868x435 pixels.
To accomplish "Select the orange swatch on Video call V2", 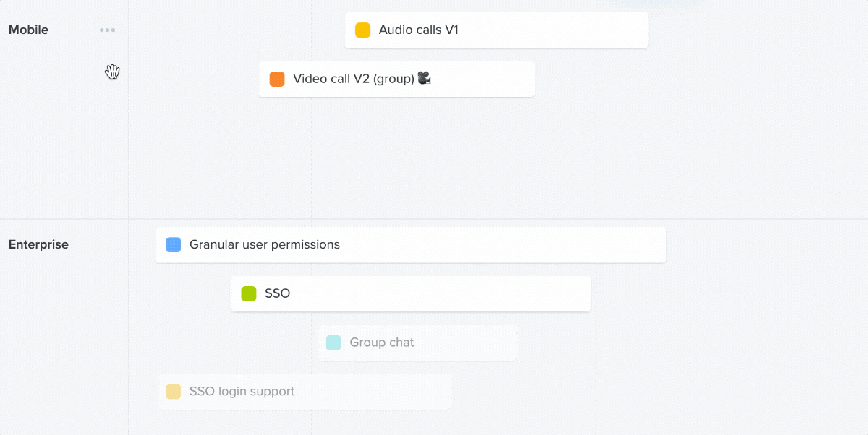I will (x=277, y=79).
